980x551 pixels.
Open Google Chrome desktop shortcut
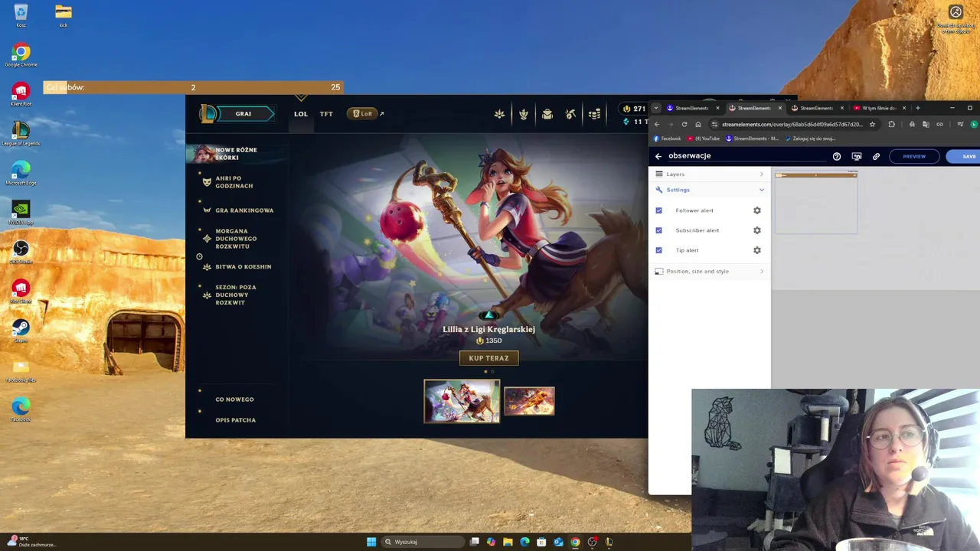point(21,55)
